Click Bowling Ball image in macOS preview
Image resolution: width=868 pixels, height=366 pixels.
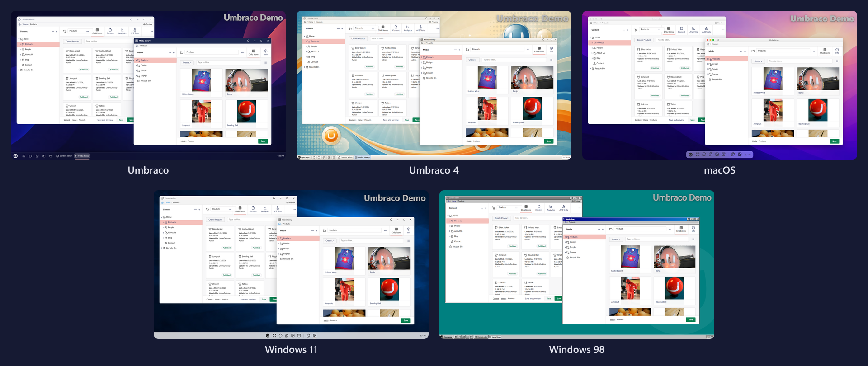pos(818,110)
